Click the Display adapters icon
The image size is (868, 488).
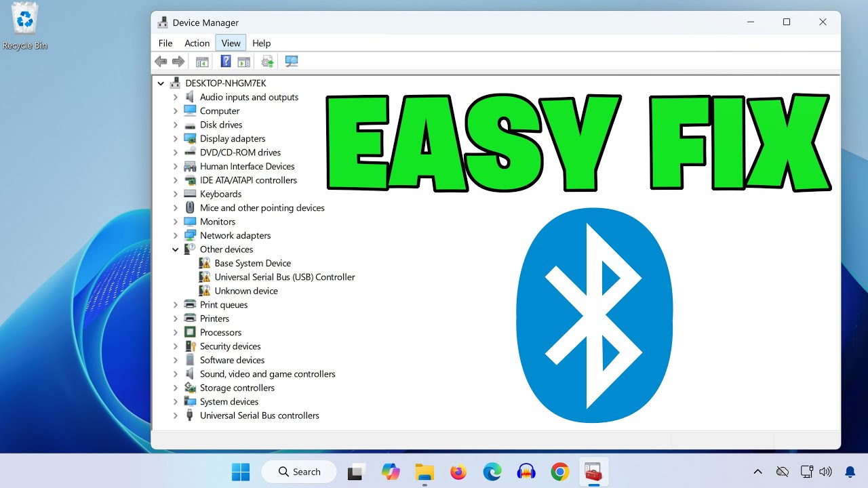tap(190, 139)
